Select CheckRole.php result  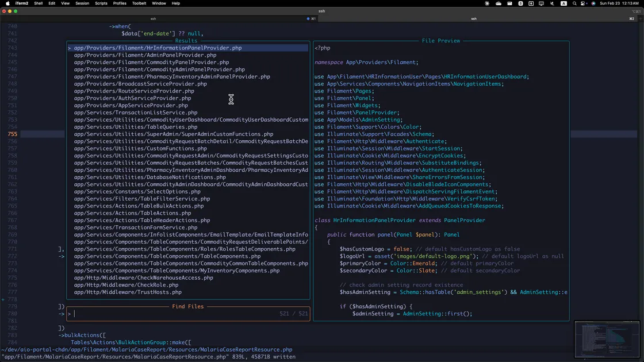(126, 285)
